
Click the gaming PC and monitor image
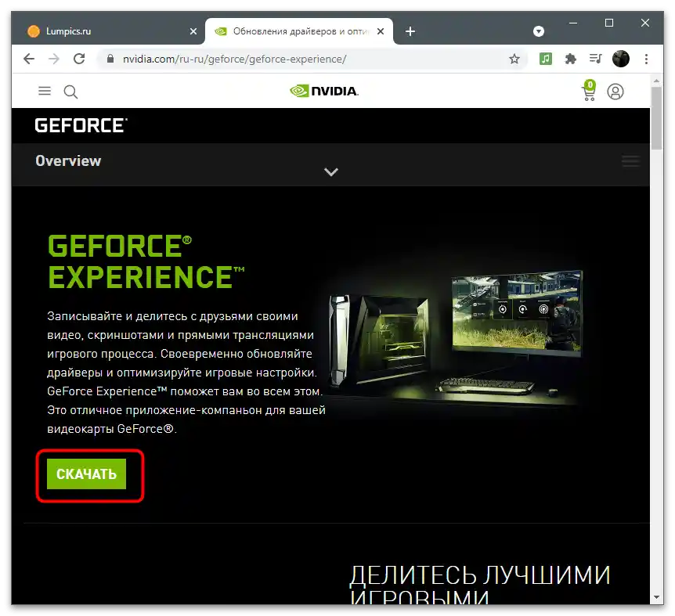click(456, 337)
